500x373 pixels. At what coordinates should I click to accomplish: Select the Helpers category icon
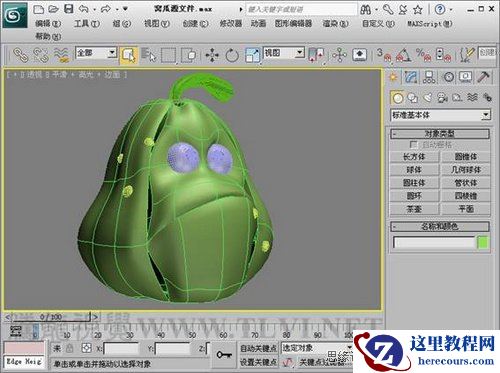point(457,98)
